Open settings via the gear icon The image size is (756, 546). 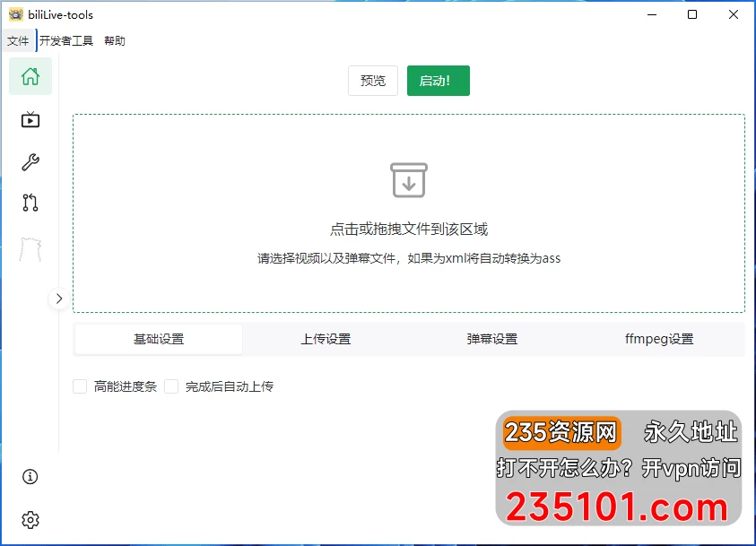(30, 519)
